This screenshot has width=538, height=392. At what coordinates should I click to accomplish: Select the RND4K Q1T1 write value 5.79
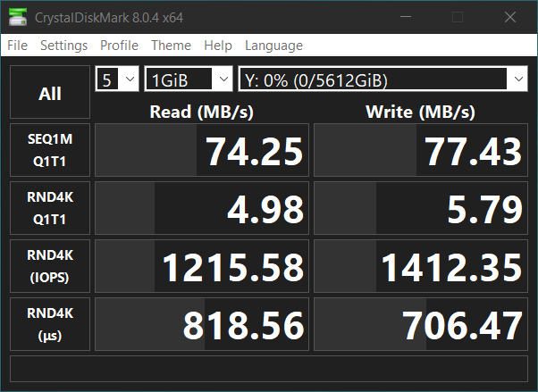click(x=421, y=208)
